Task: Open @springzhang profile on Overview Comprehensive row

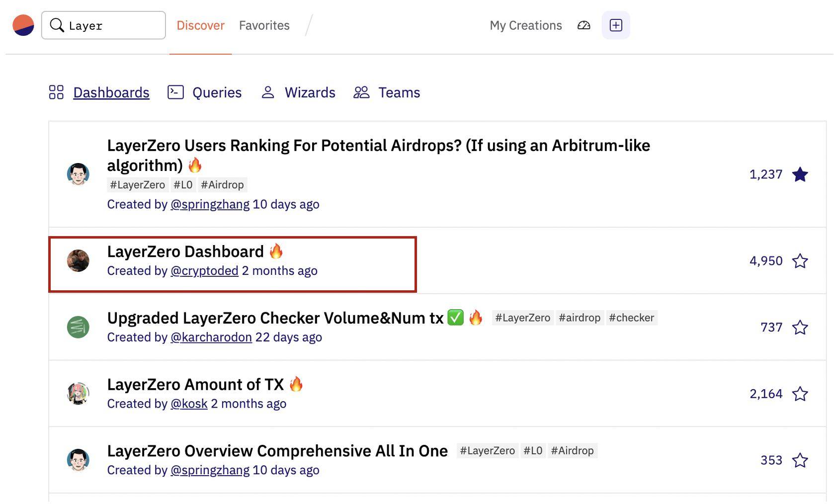Action: [210, 471]
